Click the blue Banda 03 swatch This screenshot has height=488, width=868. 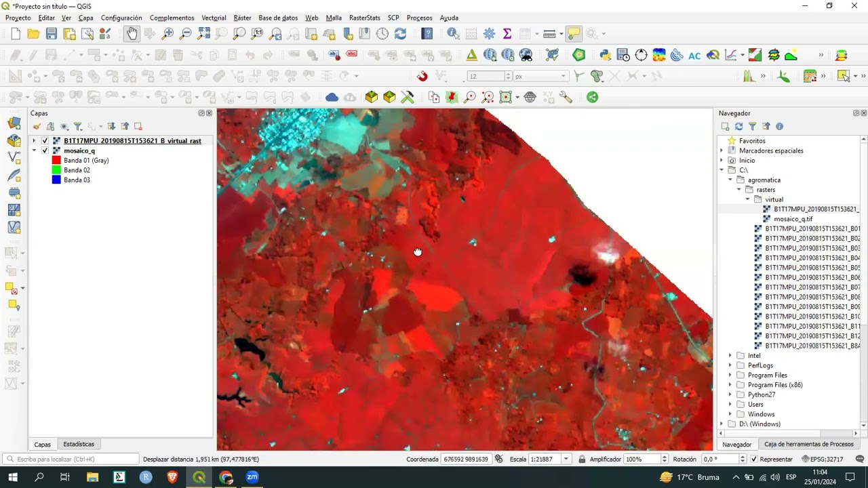(56, 180)
